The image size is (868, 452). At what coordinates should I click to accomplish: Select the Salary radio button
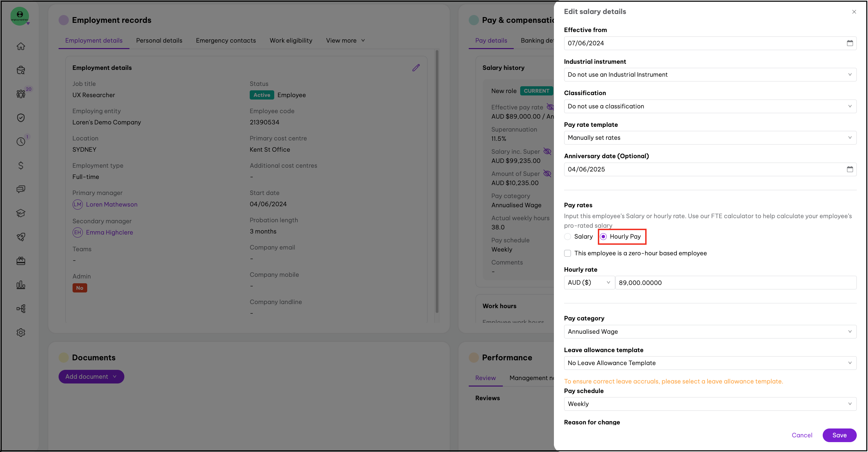coord(568,237)
